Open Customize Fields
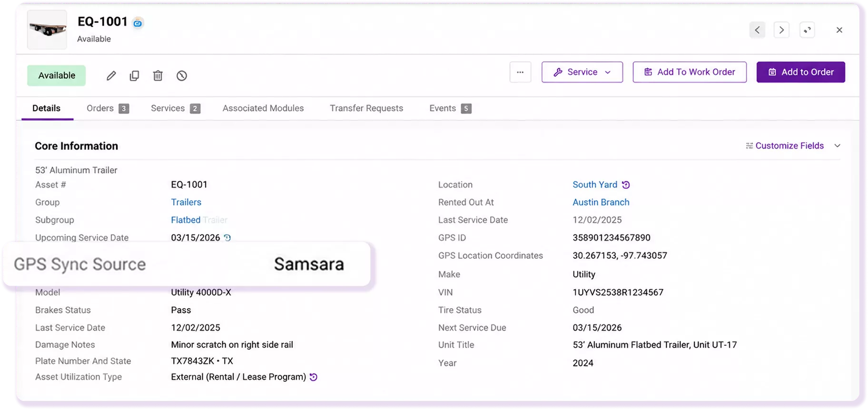868x410 pixels. [x=785, y=146]
